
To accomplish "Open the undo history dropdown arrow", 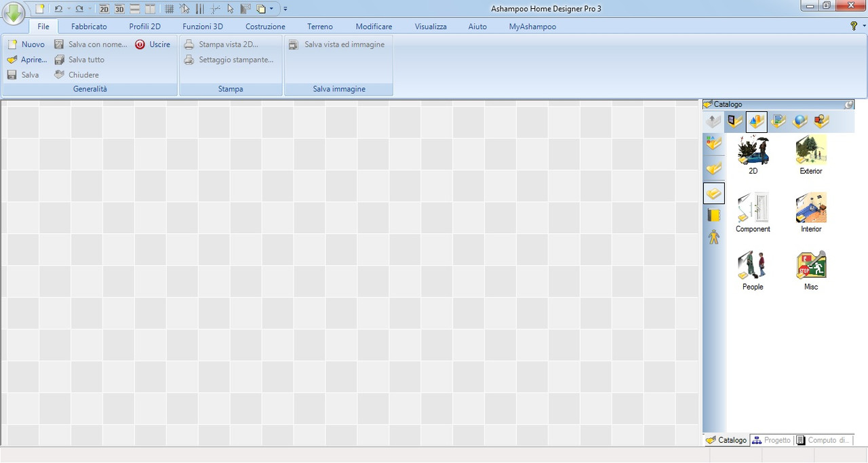I will point(68,9).
